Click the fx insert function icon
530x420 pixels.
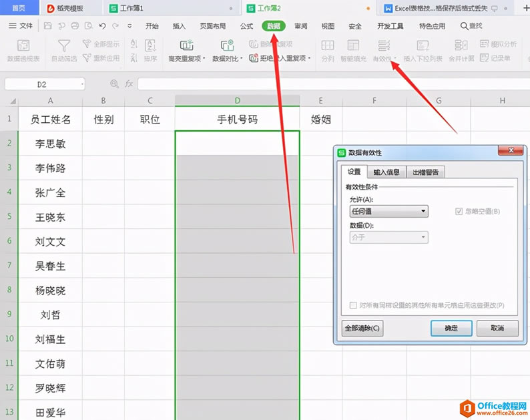pos(129,84)
